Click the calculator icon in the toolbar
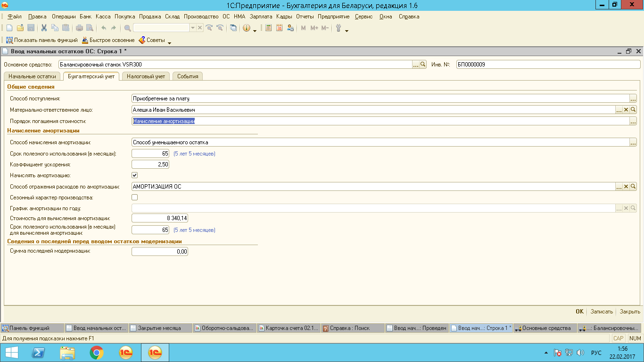 coord(269,28)
